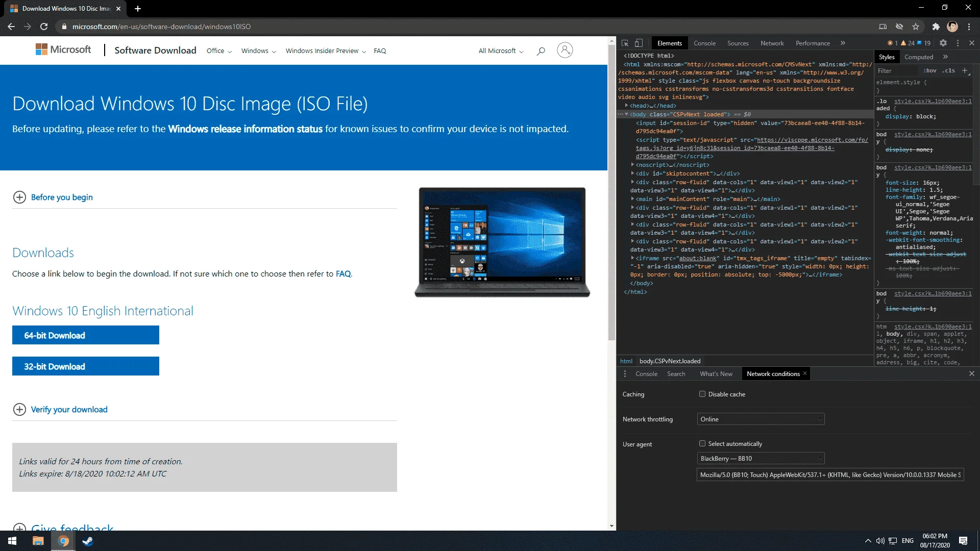Expand the head element in the DOM tree

[x=626, y=106]
